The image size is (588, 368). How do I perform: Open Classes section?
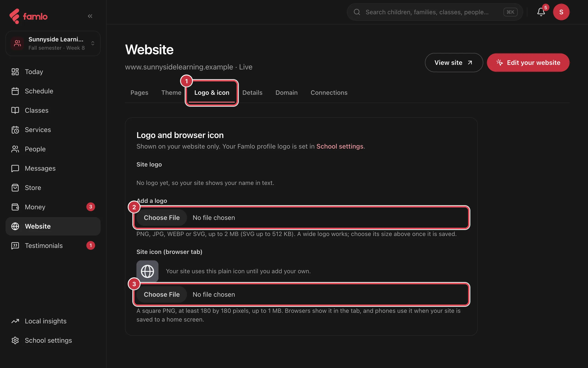click(53, 110)
